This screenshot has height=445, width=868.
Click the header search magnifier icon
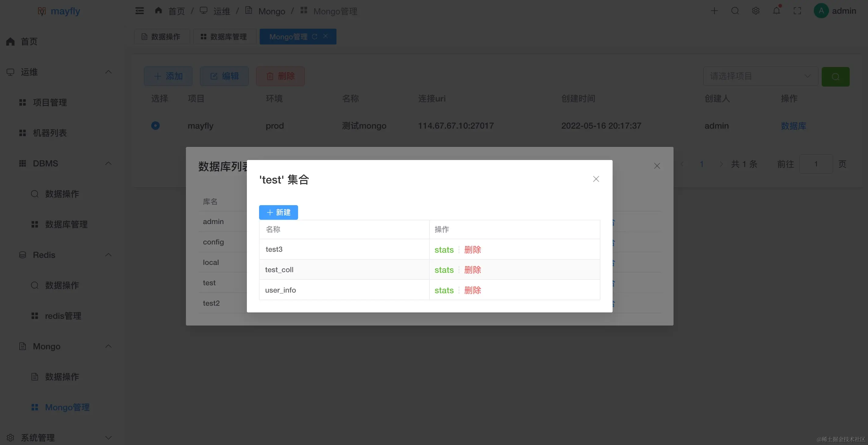tap(735, 11)
